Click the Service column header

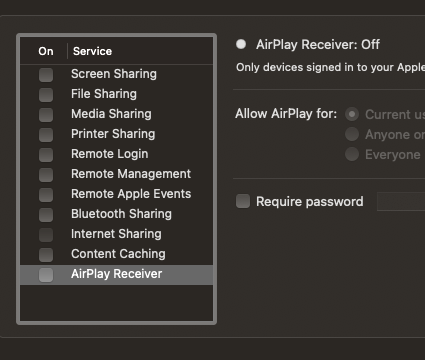click(92, 51)
